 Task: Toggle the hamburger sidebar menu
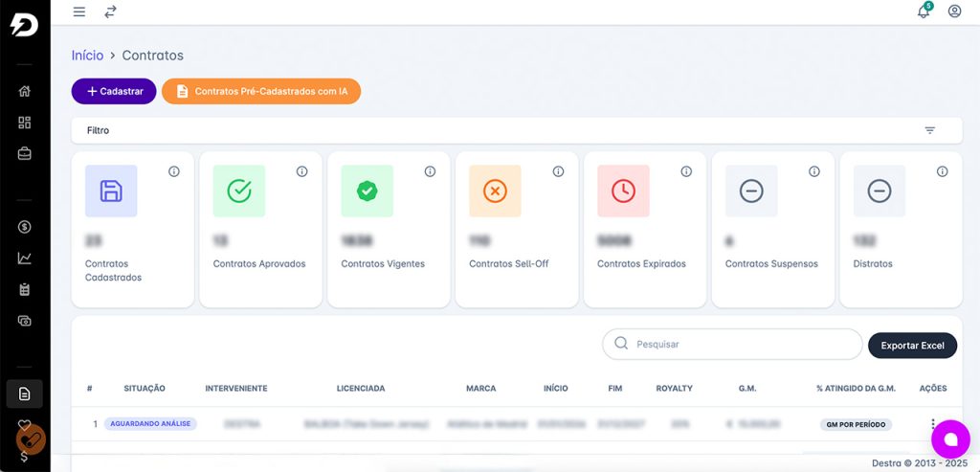79,11
